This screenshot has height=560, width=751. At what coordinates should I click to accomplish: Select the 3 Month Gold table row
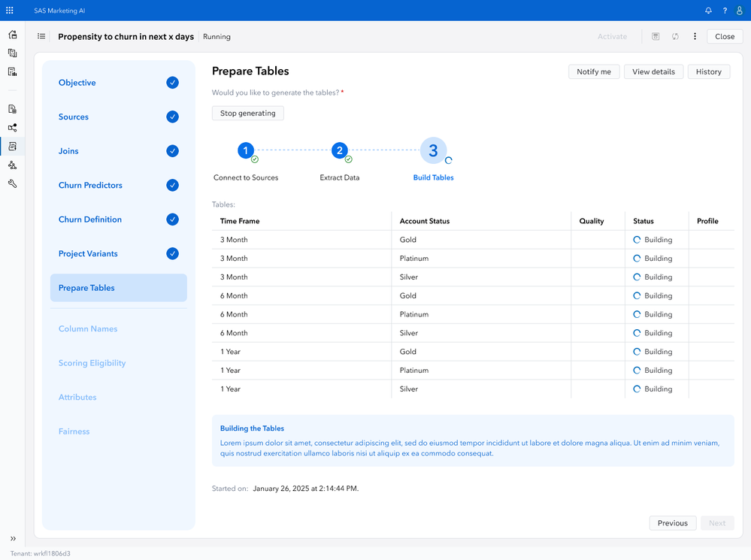coord(391,240)
